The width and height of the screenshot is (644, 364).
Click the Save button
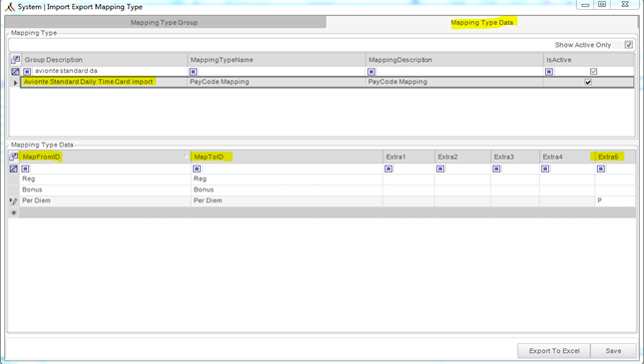[613, 351]
